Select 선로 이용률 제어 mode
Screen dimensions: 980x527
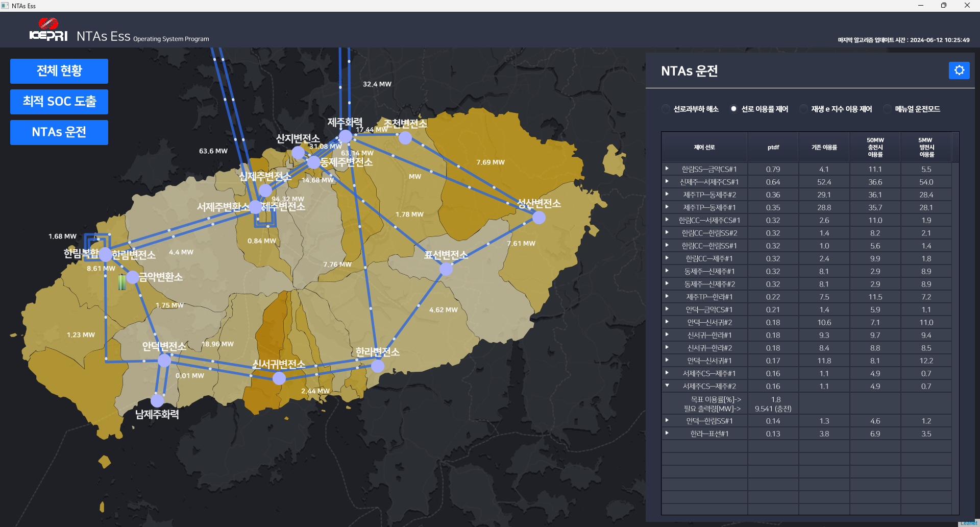pos(733,109)
